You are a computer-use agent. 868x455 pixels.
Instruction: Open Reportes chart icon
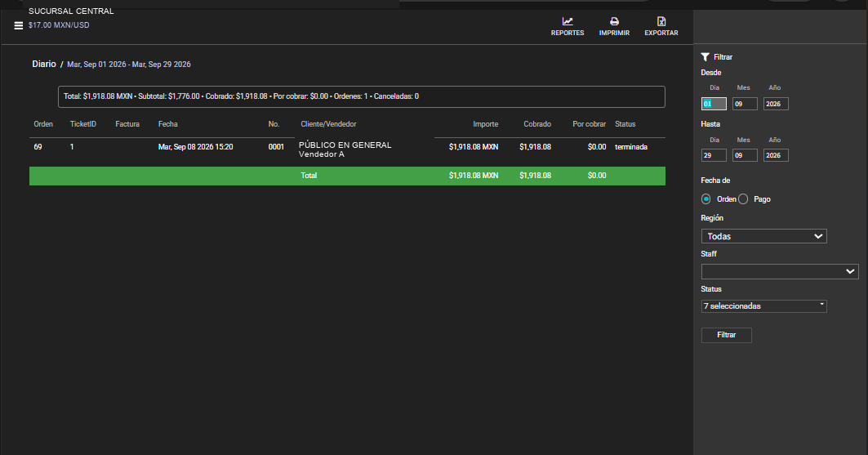point(568,21)
